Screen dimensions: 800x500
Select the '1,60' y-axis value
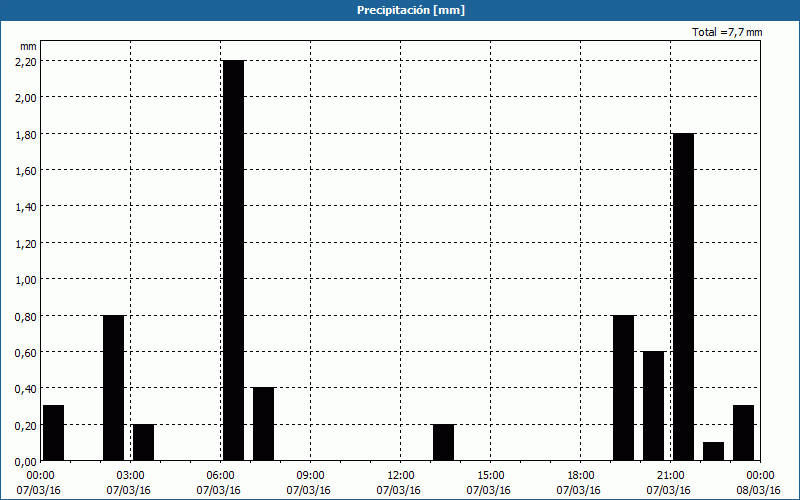click(26, 170)
